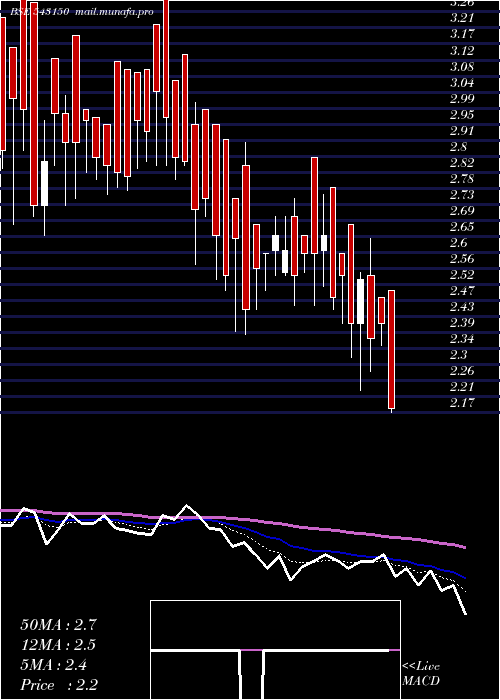Click the 5MA : 2.4 legend text

coord(54,665)
